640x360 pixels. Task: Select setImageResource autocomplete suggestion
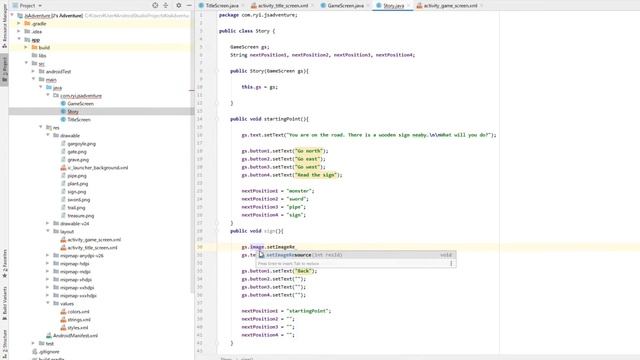(356, 255)
